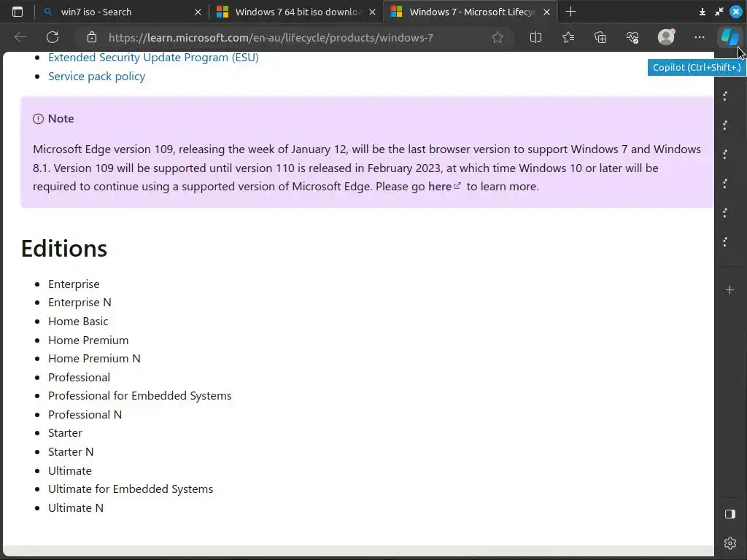Switch to Windows 7 64 bit iso tab
747x560 pixels.
tap(295, 12)
